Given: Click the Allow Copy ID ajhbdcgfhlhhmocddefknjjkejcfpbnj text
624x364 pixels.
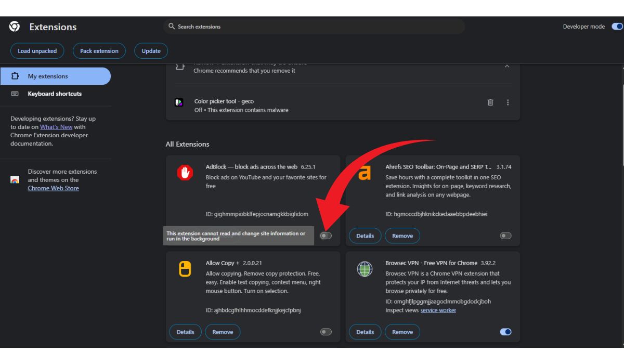Looking at the screenshot, I should pos(253,310).
